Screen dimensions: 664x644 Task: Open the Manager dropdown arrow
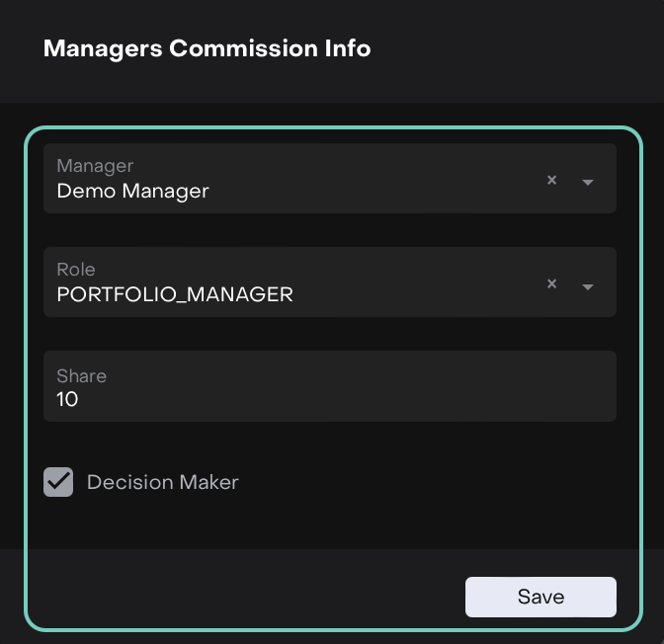point(588,182)
